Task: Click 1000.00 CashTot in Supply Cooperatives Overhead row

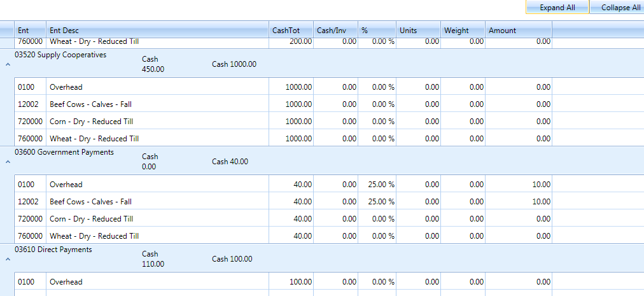Action: (291, 87)
